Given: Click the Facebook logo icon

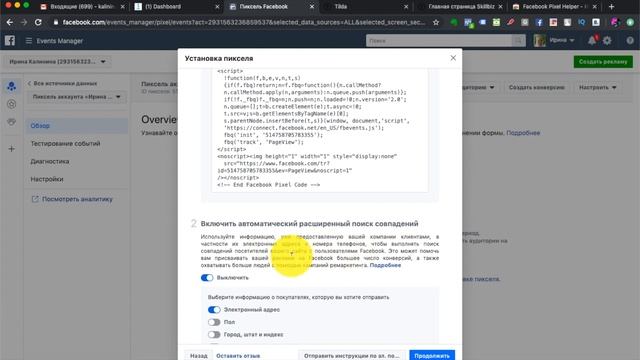Looking at the screenshot, I should pyautogui.click(x=10, y=40).
